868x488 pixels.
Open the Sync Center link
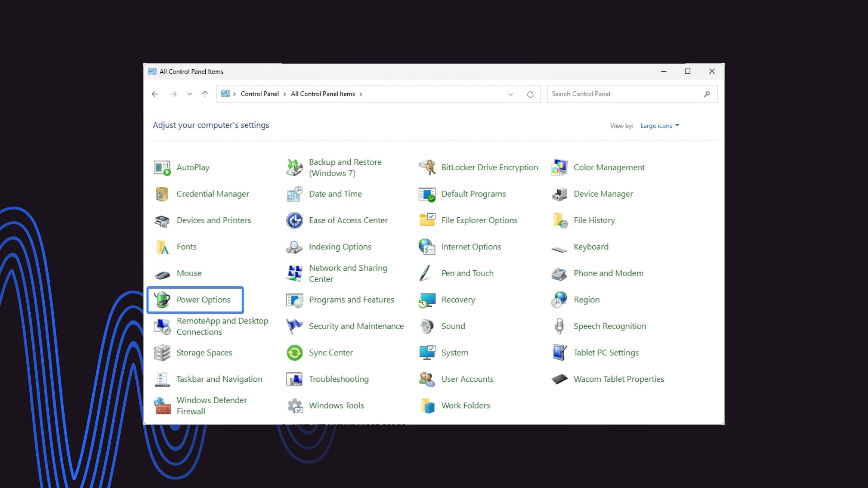pos(331,353)
